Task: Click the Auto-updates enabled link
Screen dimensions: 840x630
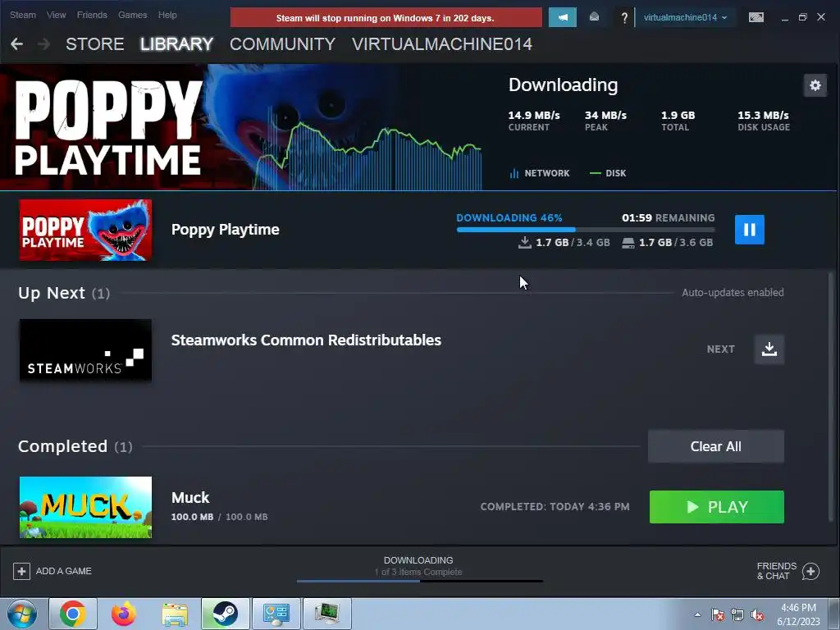Action: [733, 293]
